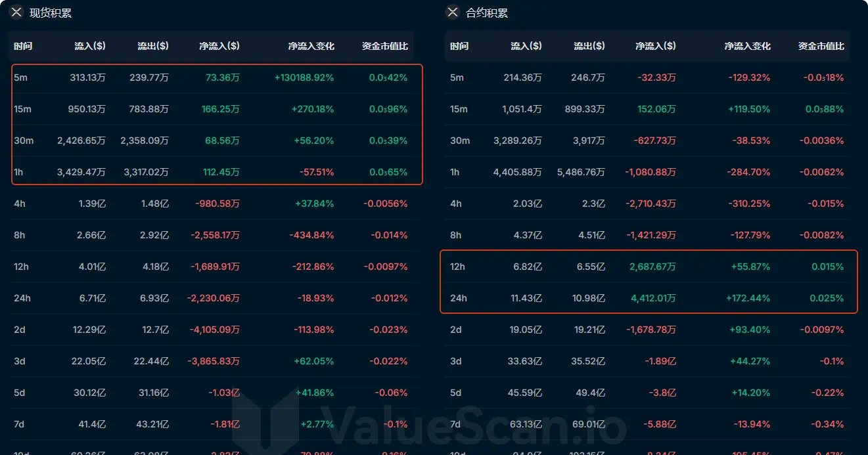This screenshot has width=868, height=455.
Task: Click contract table 流入($) header
Action: (x=526, y=46)
